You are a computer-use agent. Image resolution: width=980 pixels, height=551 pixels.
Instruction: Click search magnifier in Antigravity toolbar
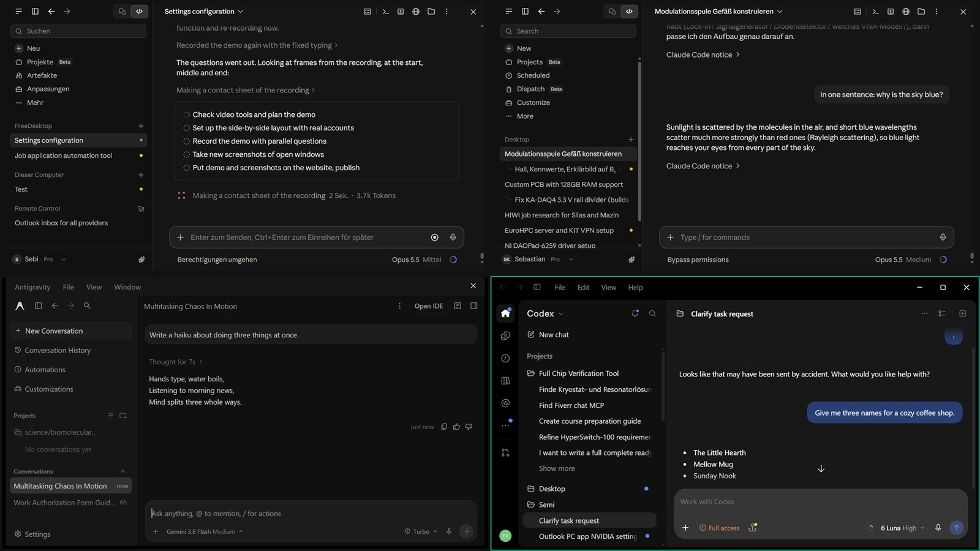click(x=87, y=305)
